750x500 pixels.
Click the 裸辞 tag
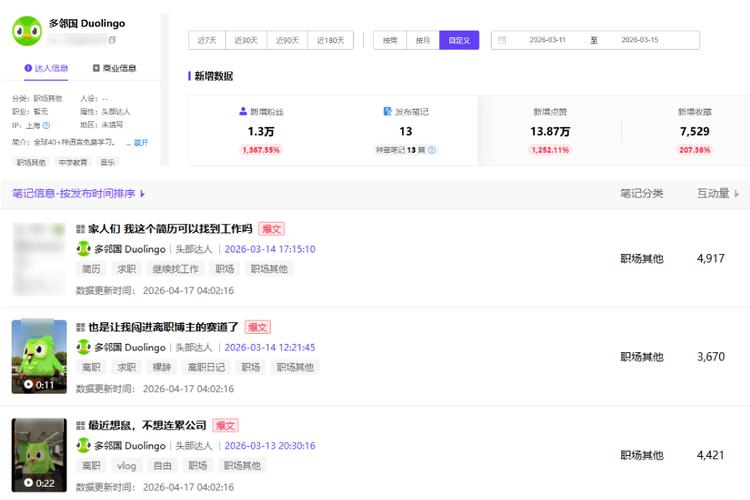(162, 367)
